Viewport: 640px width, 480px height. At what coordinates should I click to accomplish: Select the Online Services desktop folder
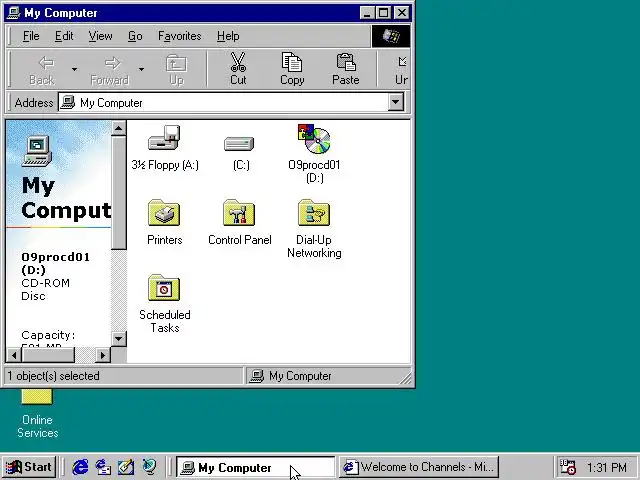click(x=37, y=412)
